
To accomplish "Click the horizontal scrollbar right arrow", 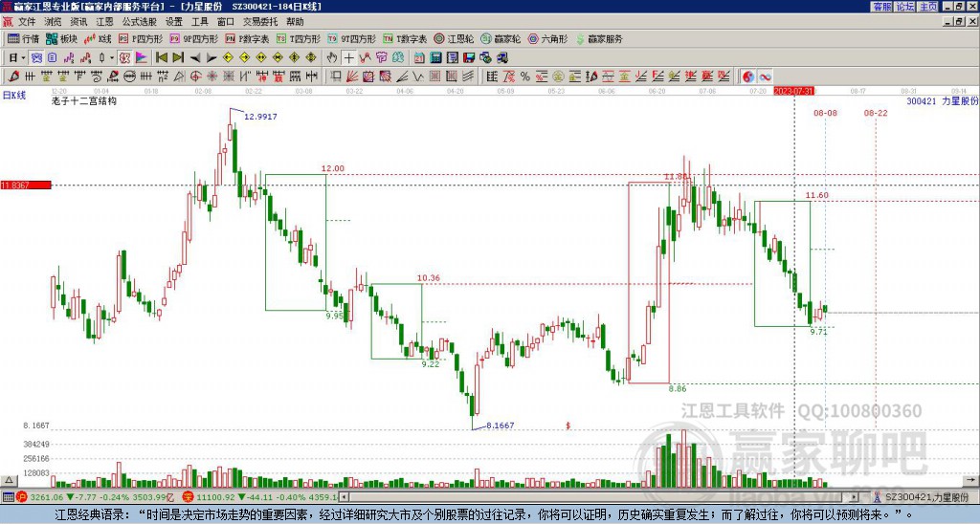I will [854, 497].
